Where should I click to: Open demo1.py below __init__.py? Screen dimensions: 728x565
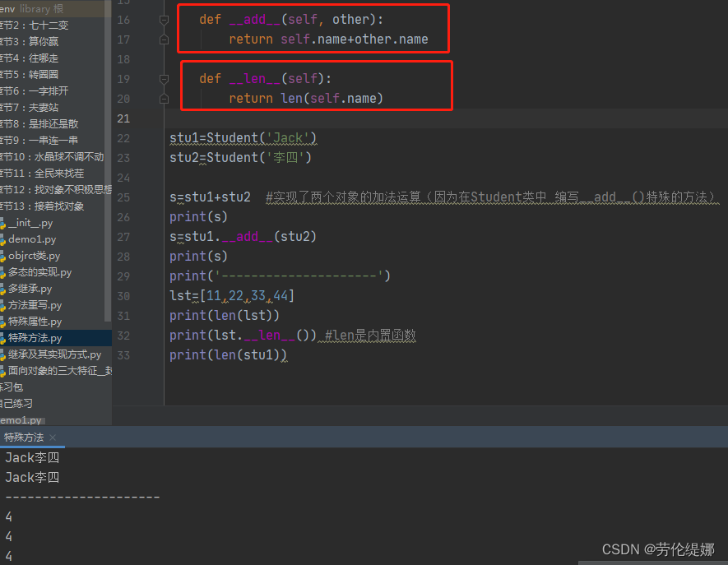coord(32,239)
